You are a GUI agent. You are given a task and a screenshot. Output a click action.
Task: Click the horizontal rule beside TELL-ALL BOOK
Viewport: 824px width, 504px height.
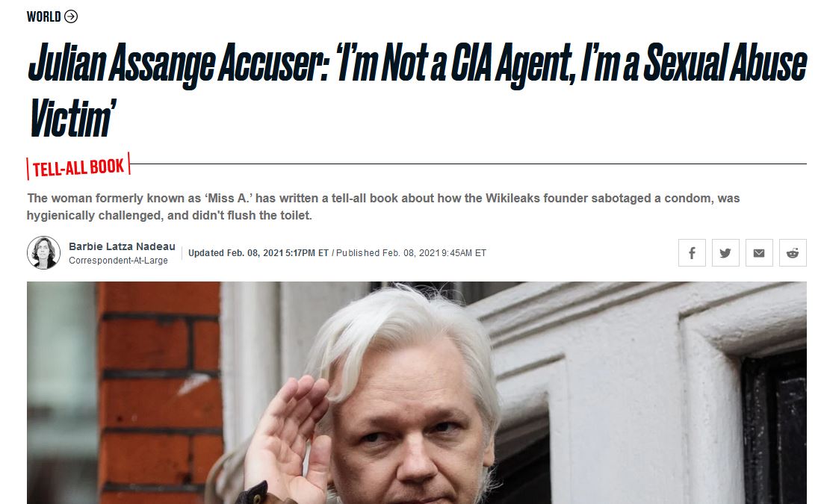click(468, 164)
